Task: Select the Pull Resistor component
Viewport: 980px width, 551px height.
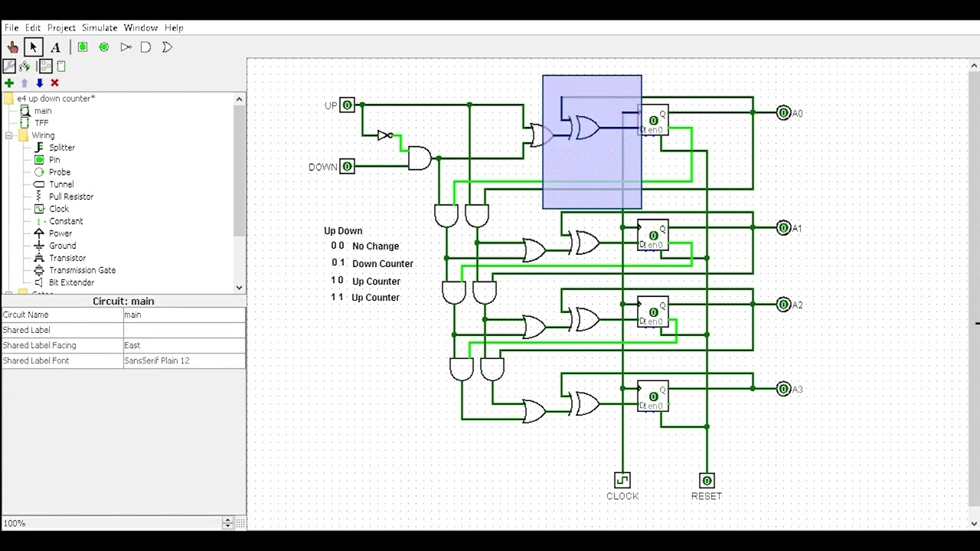Action: 70,197
